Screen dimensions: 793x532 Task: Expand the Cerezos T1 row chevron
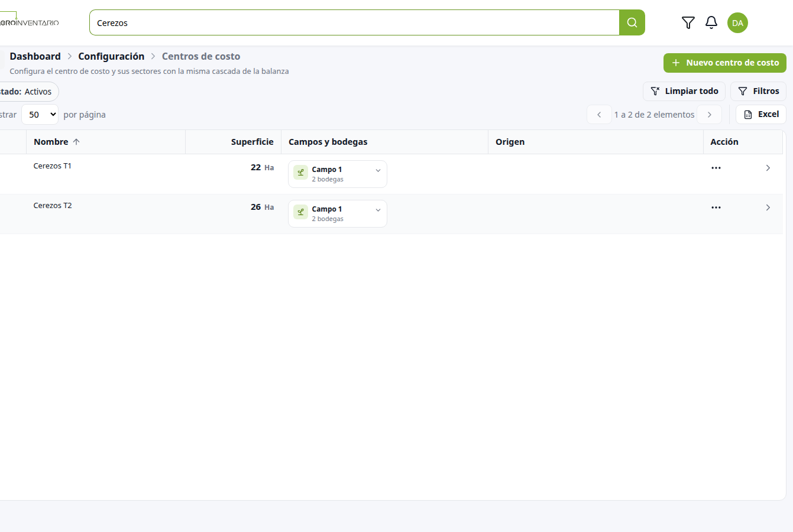coord(768,168)
